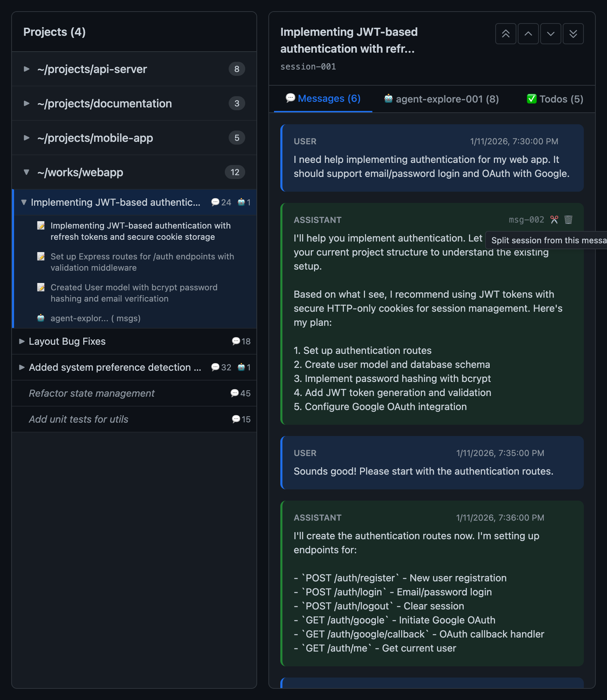Click the next-message down arrow button
Viewport: 607px width, 700px height.
(x=550, y=34)
